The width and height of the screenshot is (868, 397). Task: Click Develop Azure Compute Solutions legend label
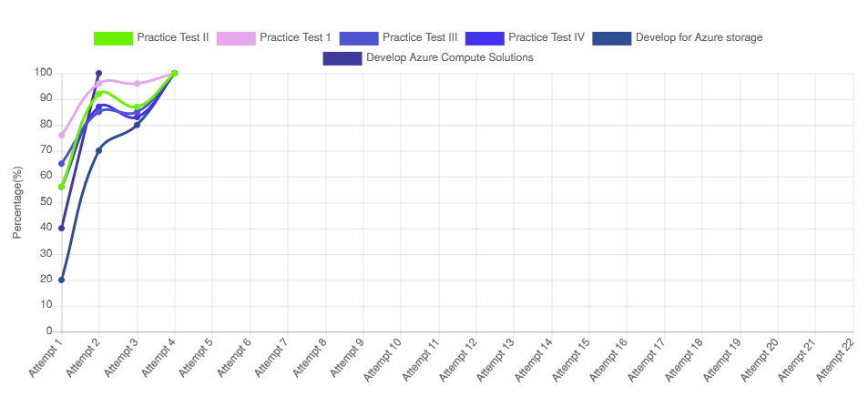[x=450, y=57]
